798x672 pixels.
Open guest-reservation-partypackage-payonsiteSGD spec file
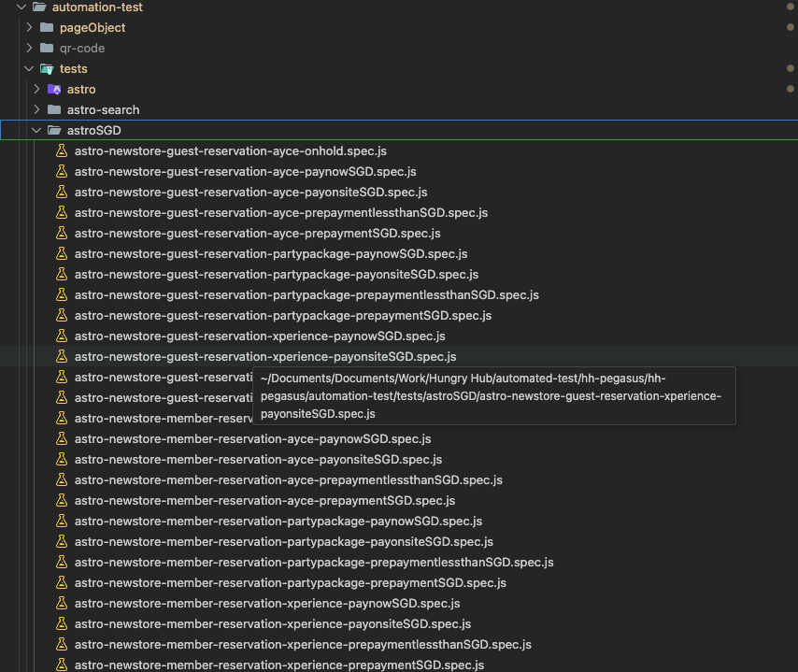276,275
